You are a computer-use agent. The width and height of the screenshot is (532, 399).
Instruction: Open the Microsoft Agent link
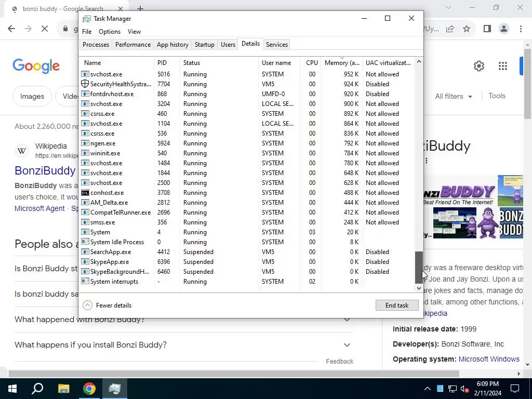39,208
